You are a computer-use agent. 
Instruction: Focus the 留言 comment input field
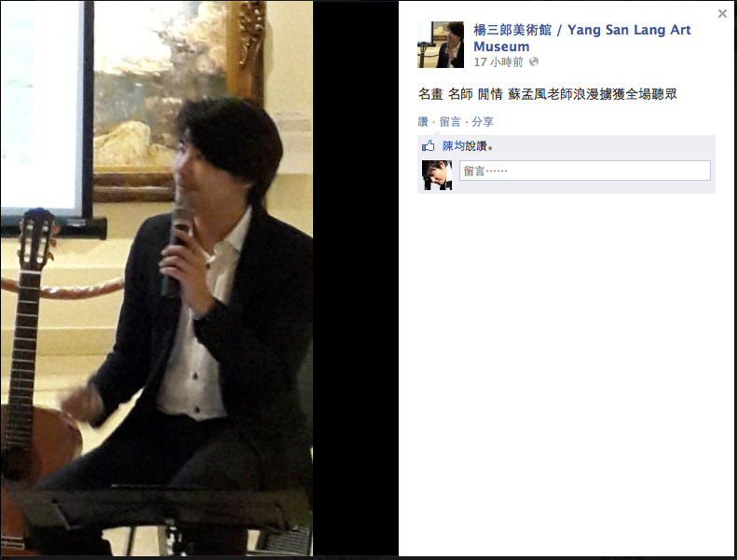click(x=585, y=171)
